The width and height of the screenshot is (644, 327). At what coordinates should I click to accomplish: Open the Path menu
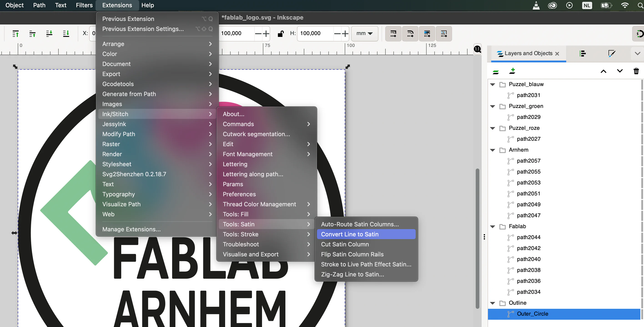[x=39, y=5]
